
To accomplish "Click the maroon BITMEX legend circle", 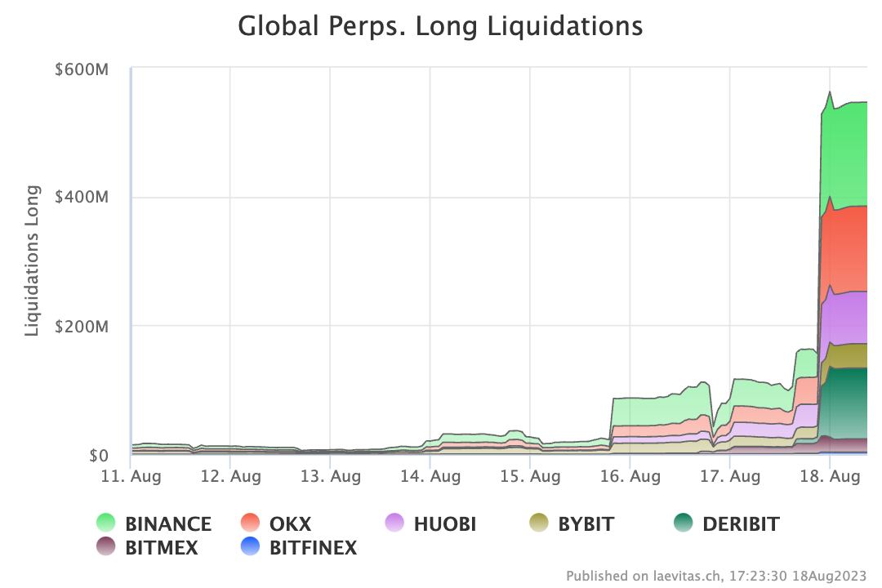I will 105,546.
